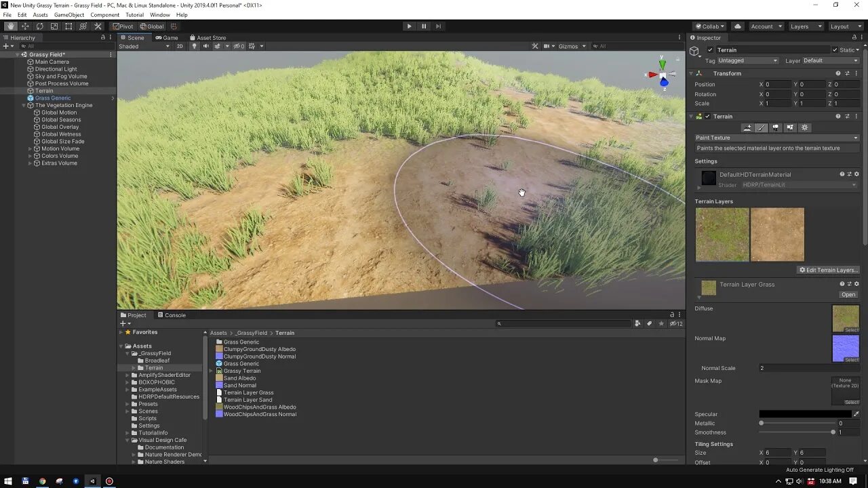Click the Play button
The image size is (868, 488).
pos(409,26)
